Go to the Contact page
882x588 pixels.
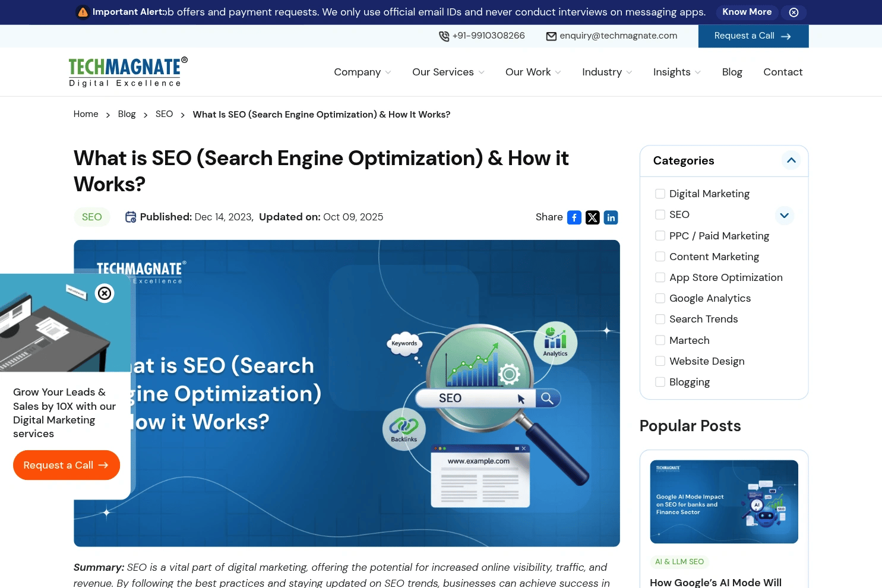[782, 72]
